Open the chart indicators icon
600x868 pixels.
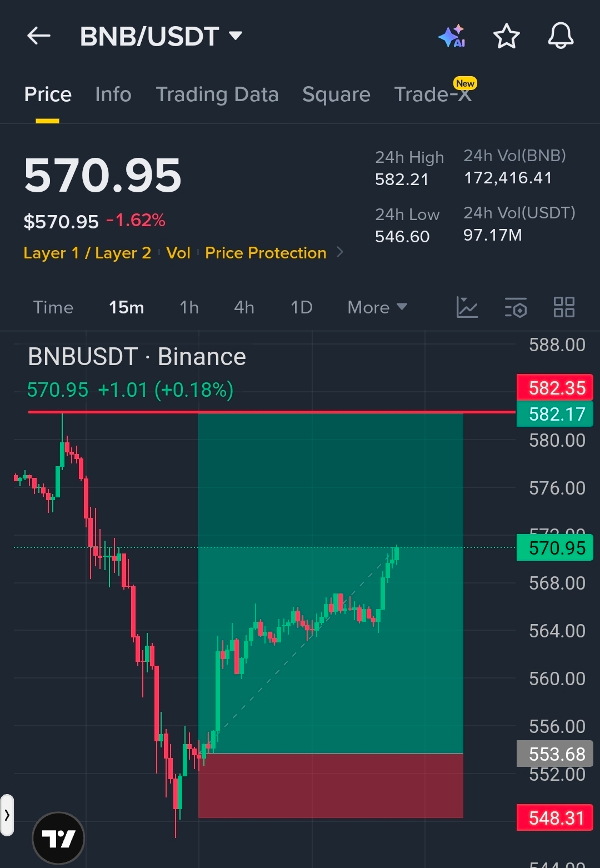[x=467, y=307]
